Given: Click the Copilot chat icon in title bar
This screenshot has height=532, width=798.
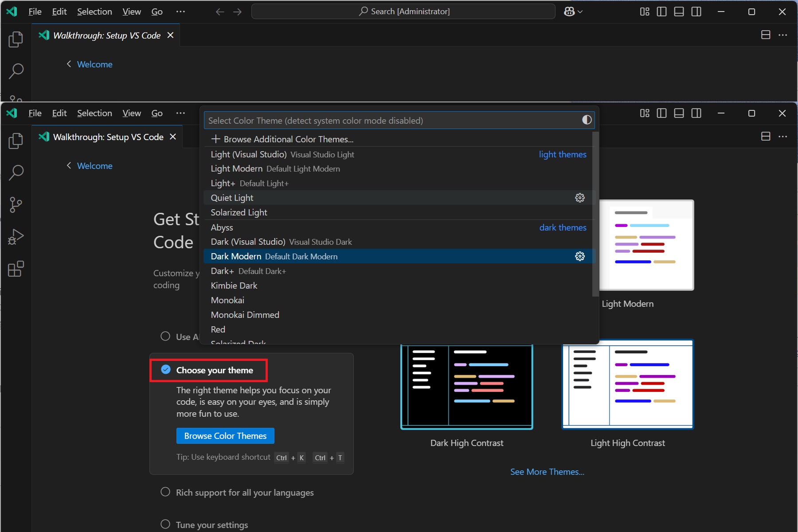Looking at the screenshot, I should (569, 12).
